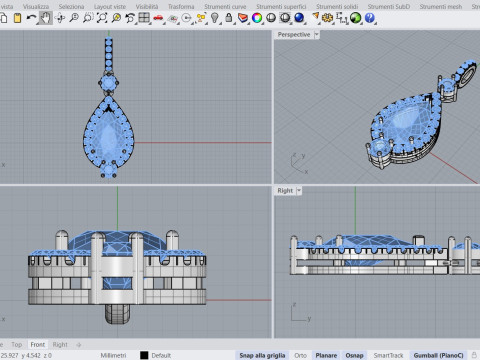The image size is (480, 360).
Task: Activate the Zoom window tool
Action: tap(88, 18)
